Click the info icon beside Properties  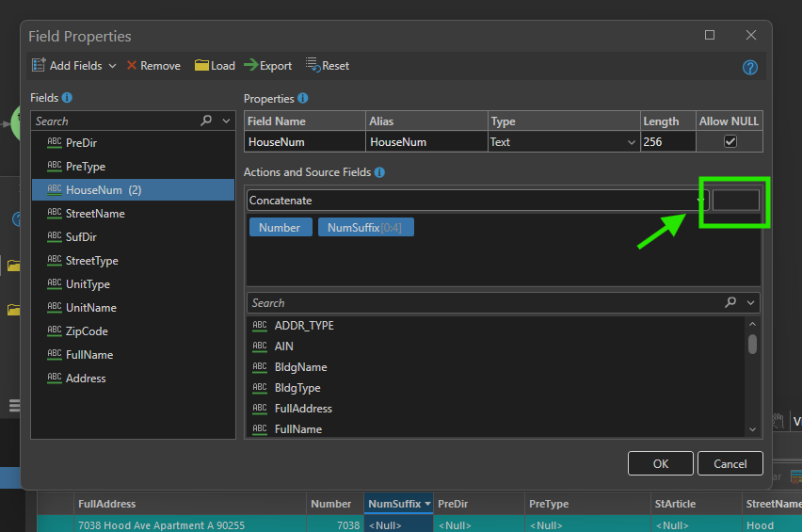(303, 98)
